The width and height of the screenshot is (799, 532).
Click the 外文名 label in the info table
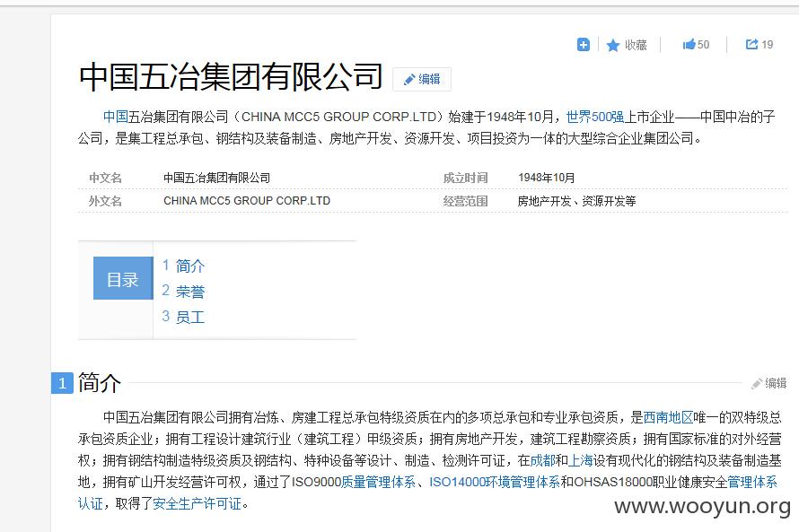[x=105, y=201]
